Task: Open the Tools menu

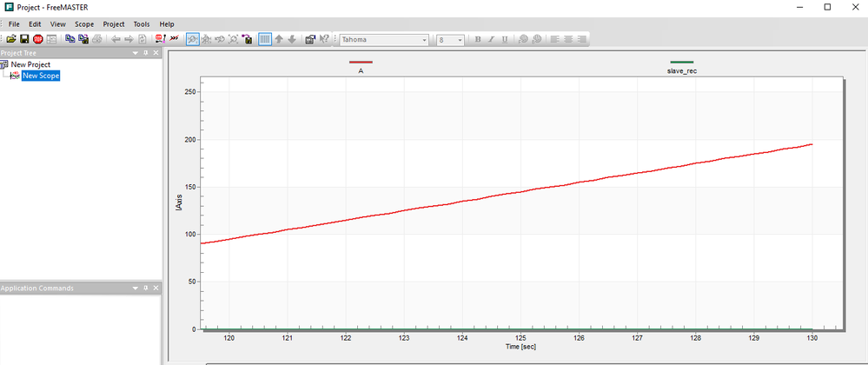Action: coord(141,24)
